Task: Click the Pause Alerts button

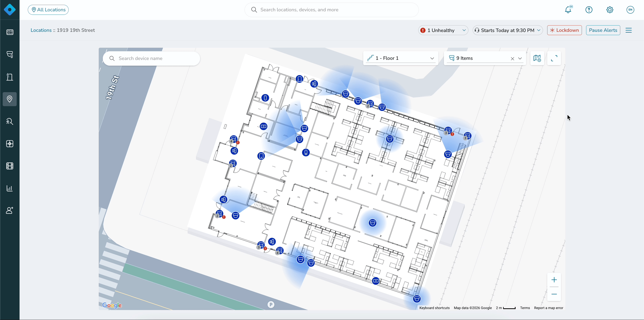Action: [x=603, y=30]
